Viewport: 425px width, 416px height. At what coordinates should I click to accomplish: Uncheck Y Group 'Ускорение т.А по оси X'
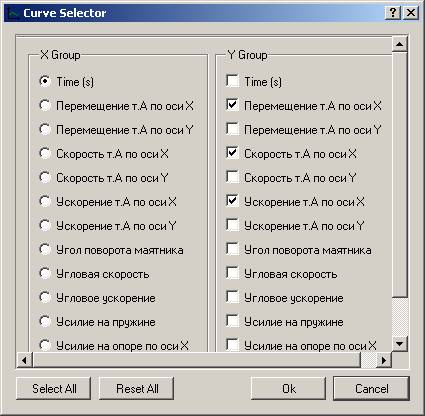232,201
